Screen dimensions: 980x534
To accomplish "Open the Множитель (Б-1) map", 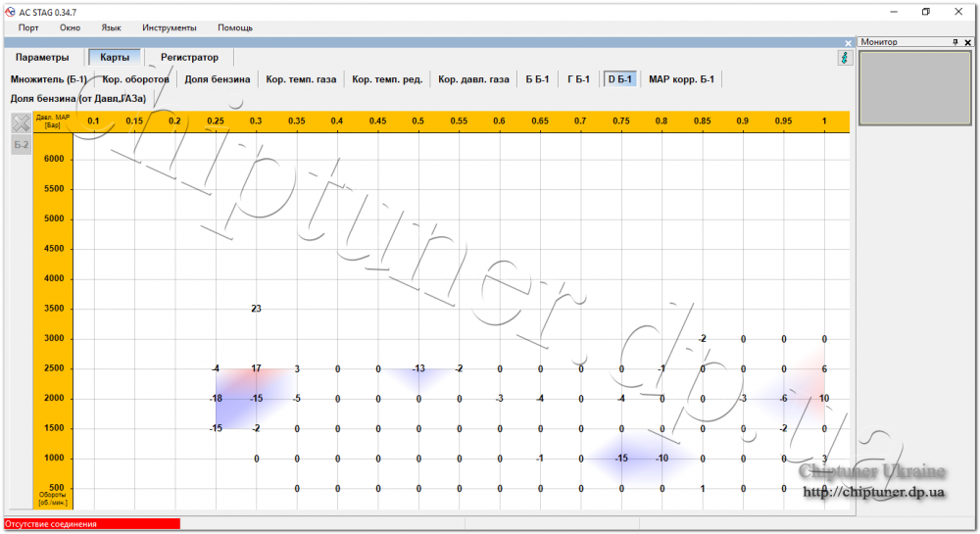I will (48, 79).
